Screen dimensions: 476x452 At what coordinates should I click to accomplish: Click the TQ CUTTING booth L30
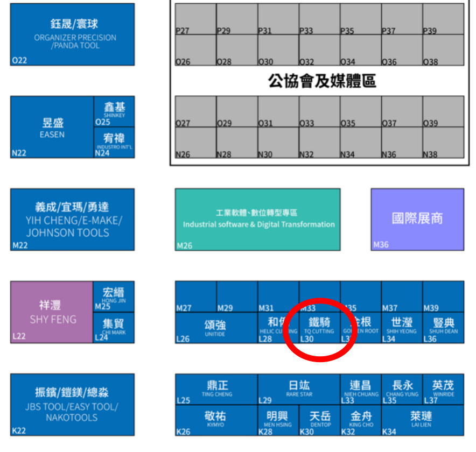pyautogui.click(x=320, y=328)
